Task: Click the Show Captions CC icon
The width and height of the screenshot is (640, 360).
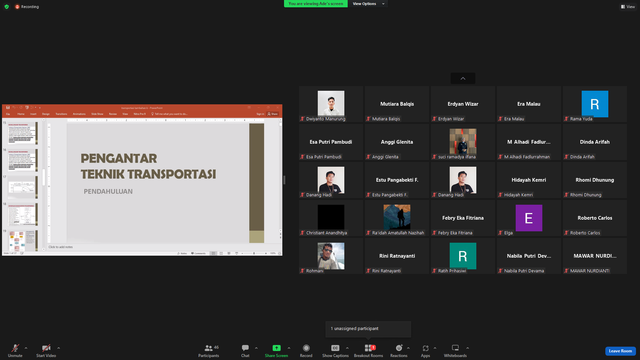Action: coord(335,348)
